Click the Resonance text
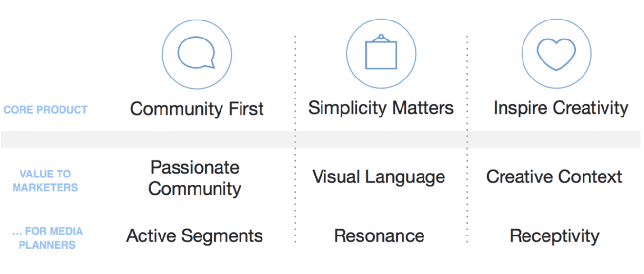The image size is (644, 274). (379, 236)
